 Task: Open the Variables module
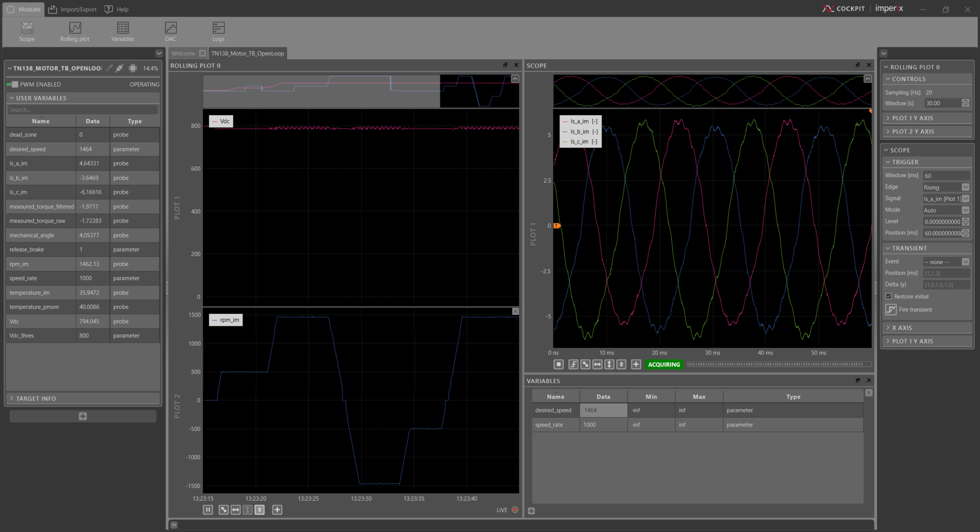pos(122,32)
